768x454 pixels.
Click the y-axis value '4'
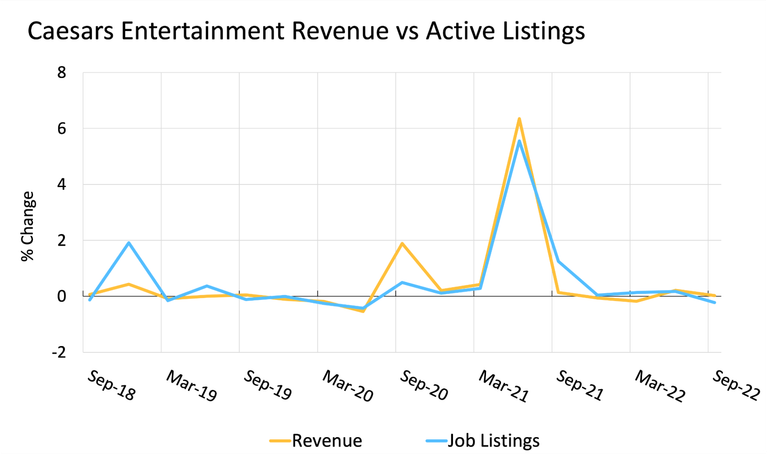[x=61, y=184]
